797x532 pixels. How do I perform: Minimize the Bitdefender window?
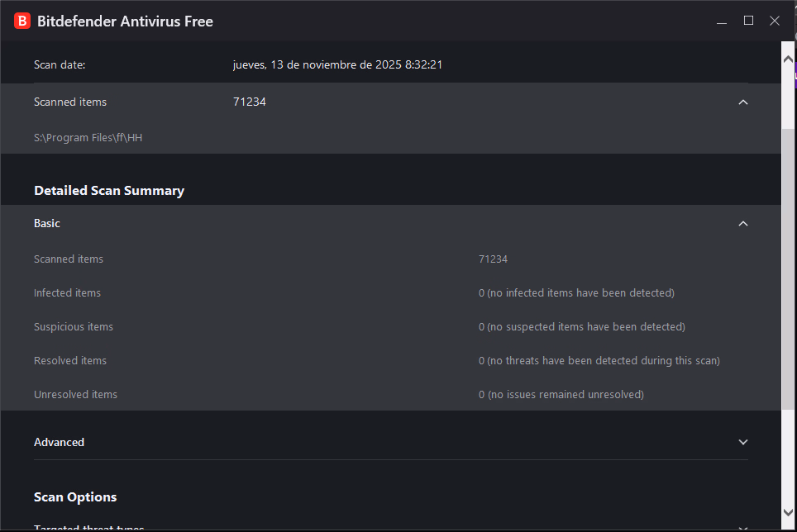(x=723, y=21)
